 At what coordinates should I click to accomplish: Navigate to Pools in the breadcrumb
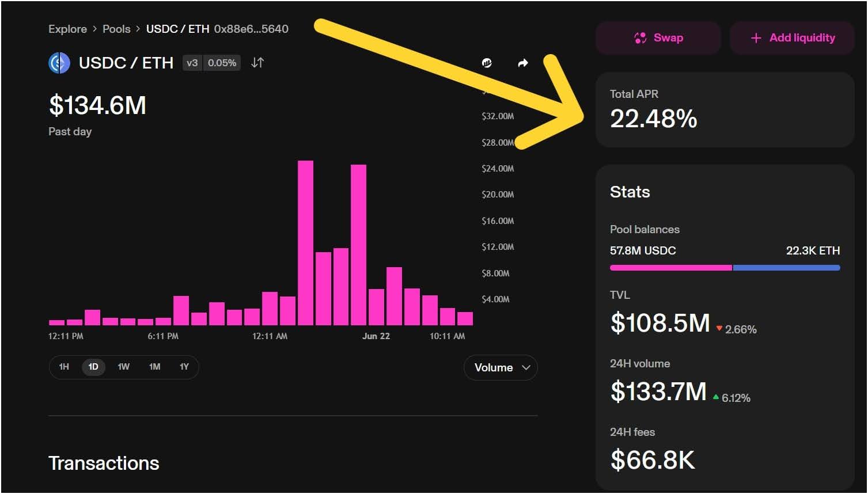click(x=116, y=29)
